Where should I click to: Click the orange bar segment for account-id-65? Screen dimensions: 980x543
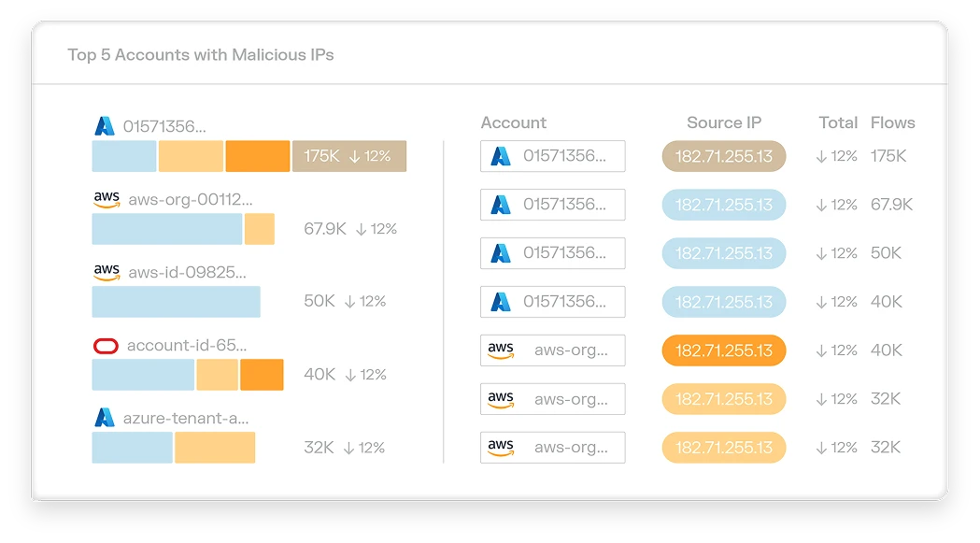coord(262,375)
